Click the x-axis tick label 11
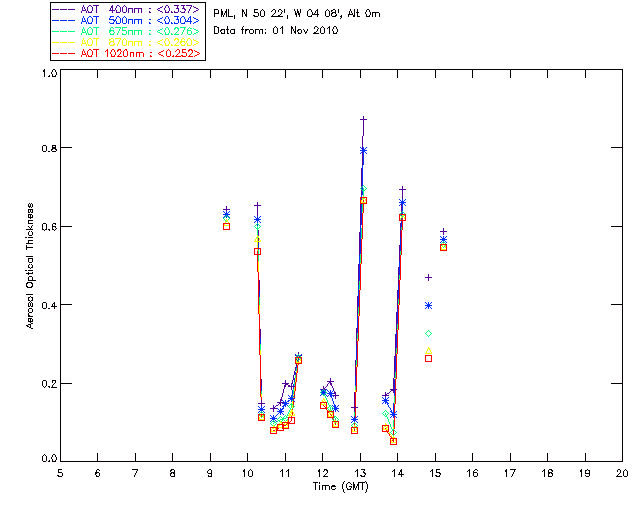The image size is (640, 512). pos(285,473)
